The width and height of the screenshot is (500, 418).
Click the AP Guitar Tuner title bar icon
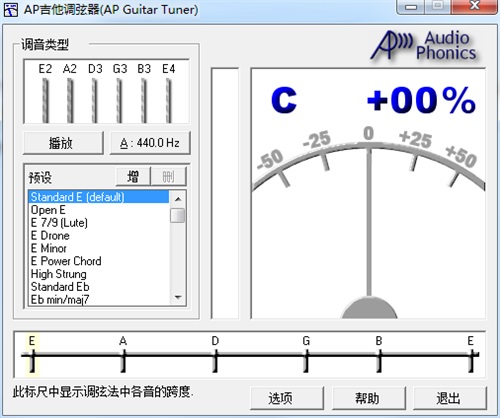(11, 10)
